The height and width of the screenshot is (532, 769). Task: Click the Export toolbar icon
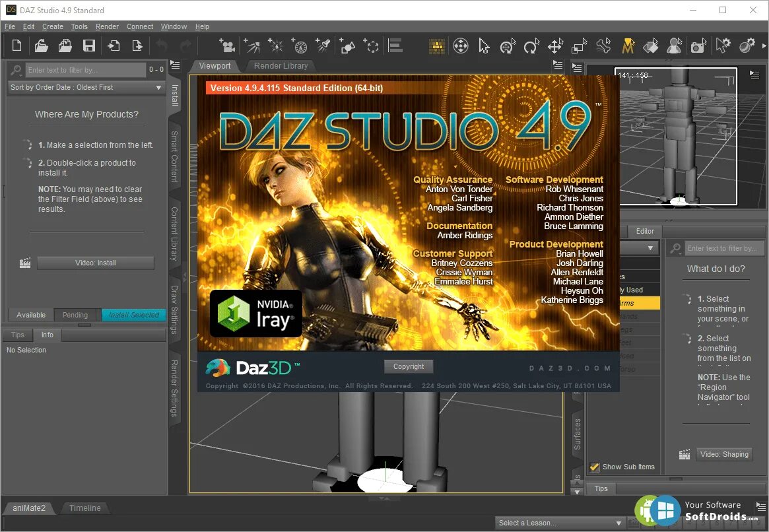pos(137,46)
